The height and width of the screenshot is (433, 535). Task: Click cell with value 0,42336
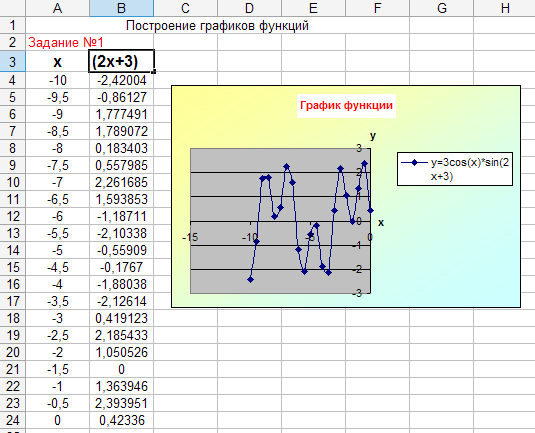(121, 420)
